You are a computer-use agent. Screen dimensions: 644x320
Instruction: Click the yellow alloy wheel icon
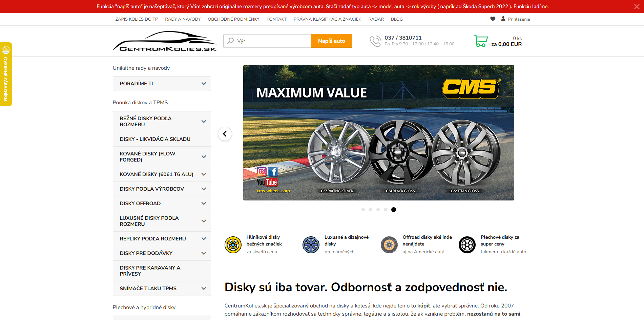233,245
